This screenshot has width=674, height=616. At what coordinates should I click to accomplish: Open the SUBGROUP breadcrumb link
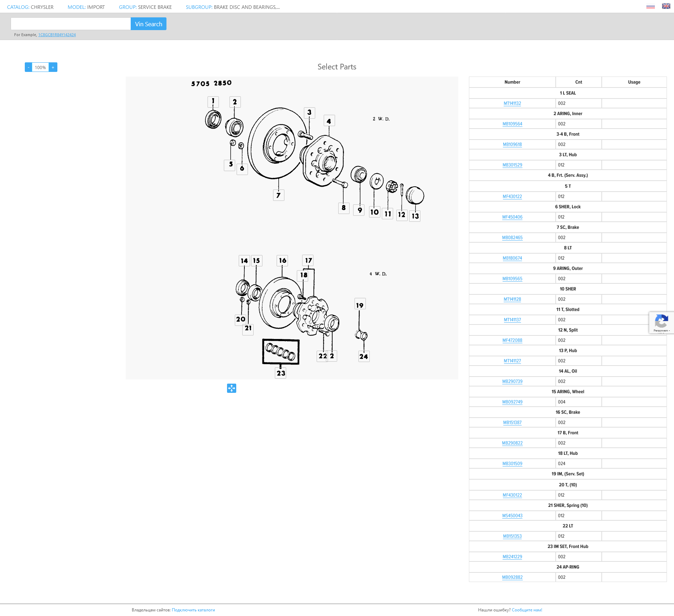pos(232,7)
